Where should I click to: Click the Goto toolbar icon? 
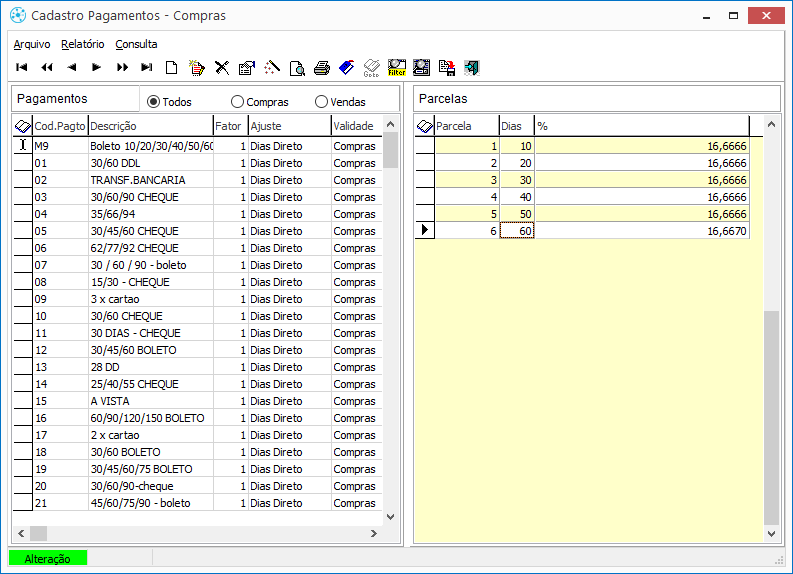371,68
